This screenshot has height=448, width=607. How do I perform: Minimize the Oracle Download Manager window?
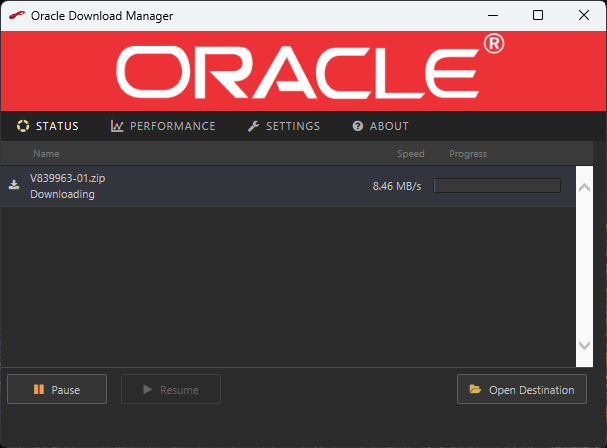coord(493,15)
